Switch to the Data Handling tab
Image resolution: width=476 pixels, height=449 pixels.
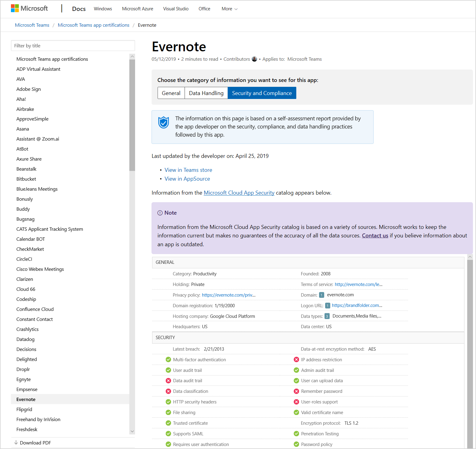coord(206,93)
